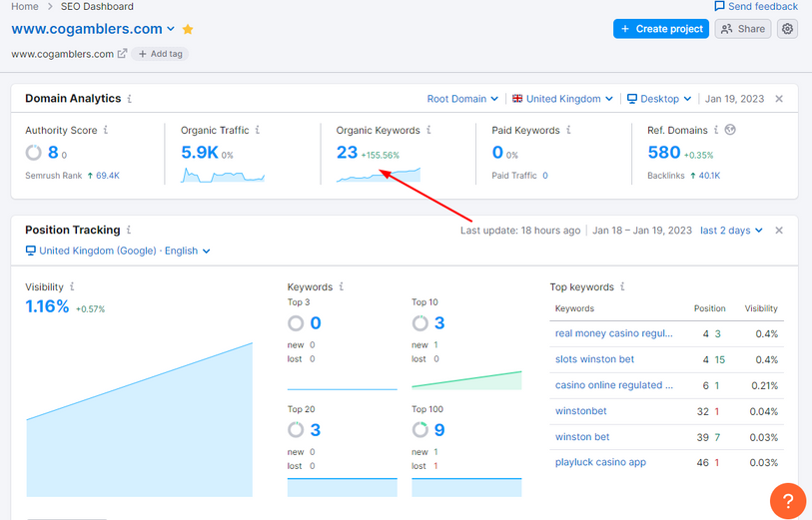The height and width of the screenshot is (520, 812).
Task: Open the Root Domain dropdown
Action: point(462,99)
